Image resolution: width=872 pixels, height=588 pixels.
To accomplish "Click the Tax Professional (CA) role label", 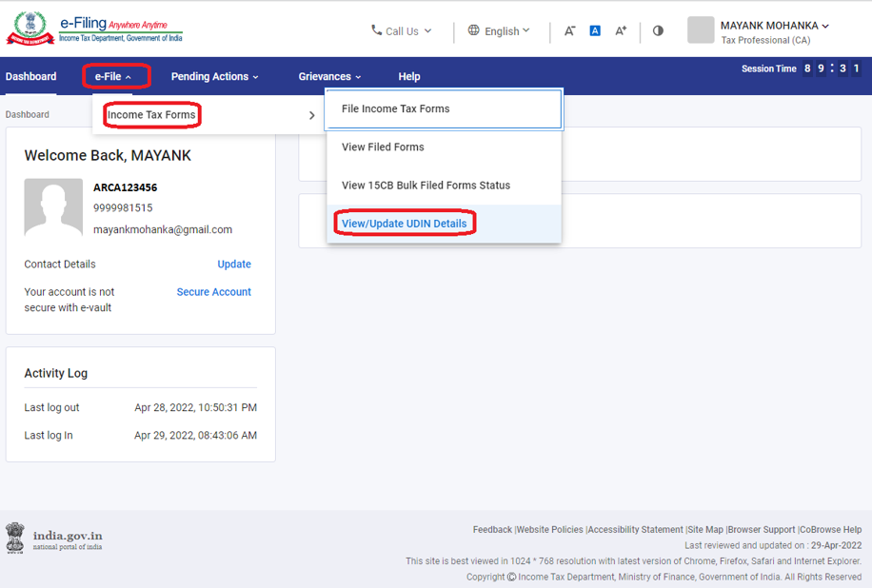I will coord(765,40).
